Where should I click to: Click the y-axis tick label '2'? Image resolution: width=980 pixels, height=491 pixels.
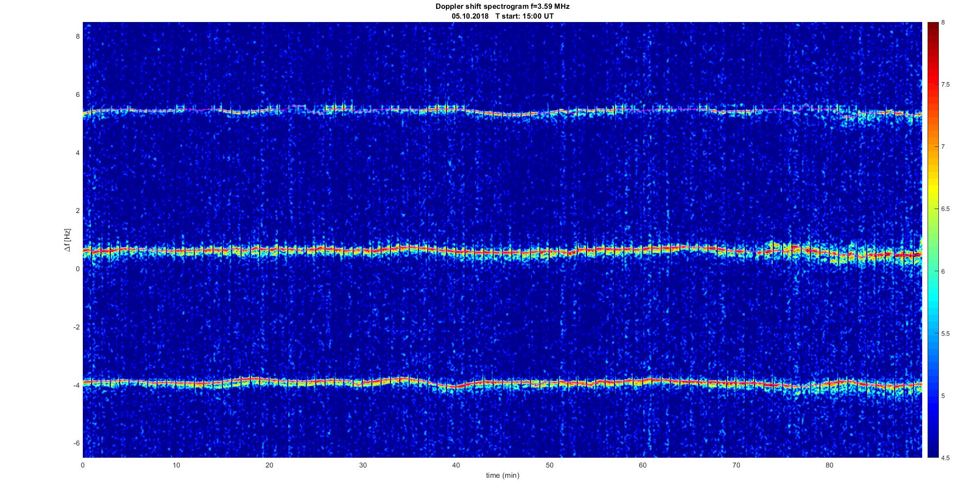[x=77, y=211]
